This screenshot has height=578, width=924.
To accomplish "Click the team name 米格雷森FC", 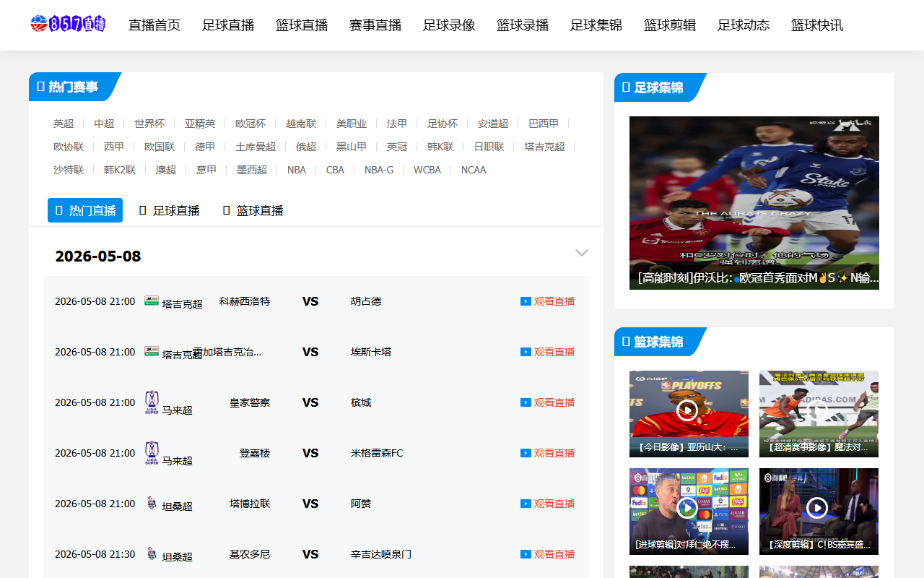I will click(x=377, y=453).
